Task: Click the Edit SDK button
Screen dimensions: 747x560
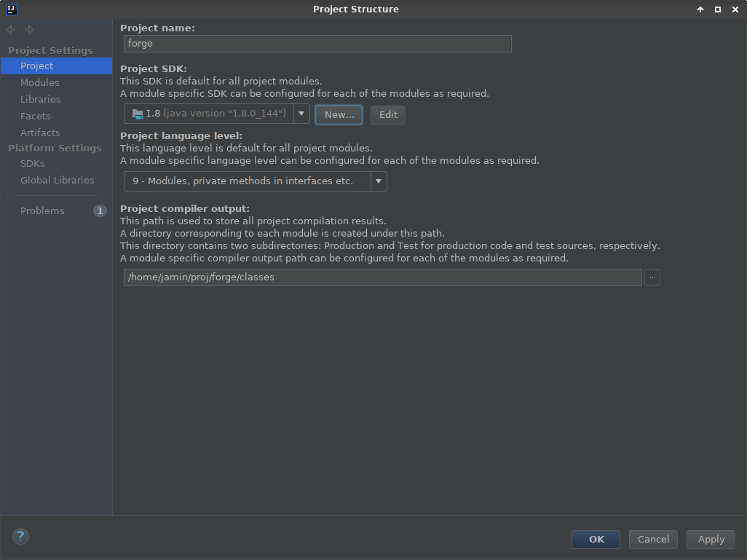Action: (388, 115)
